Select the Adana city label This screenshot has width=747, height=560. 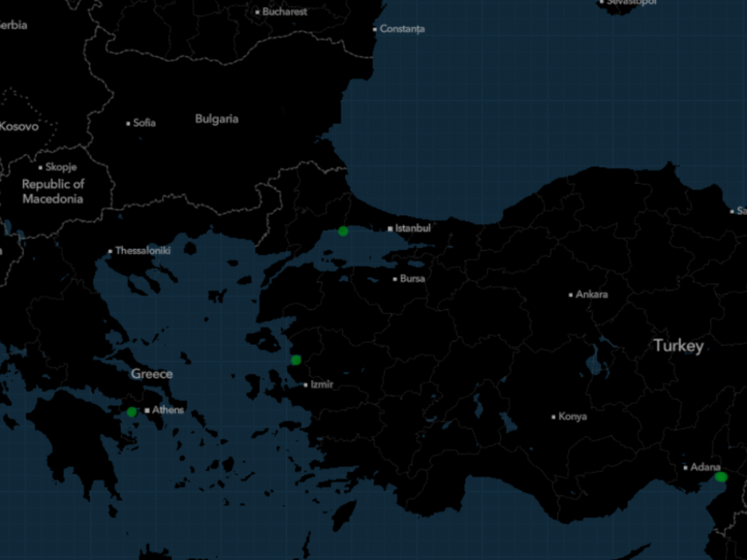coord(705,467)
